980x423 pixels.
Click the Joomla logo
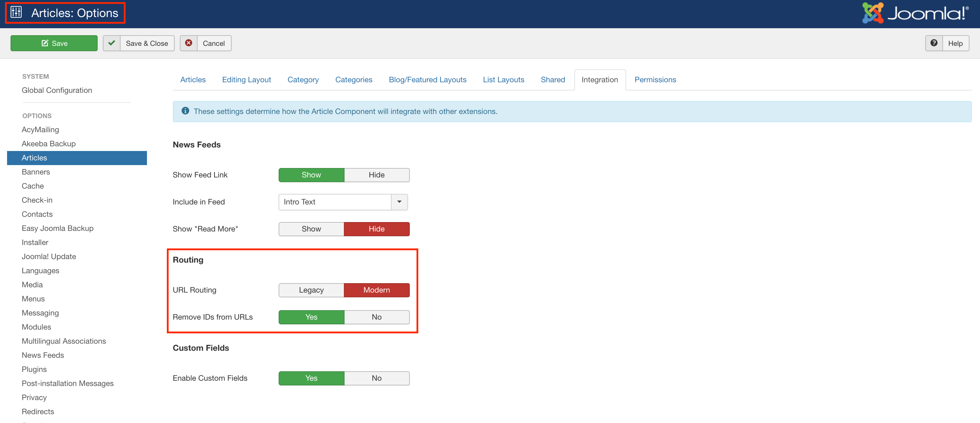(915, 13)
